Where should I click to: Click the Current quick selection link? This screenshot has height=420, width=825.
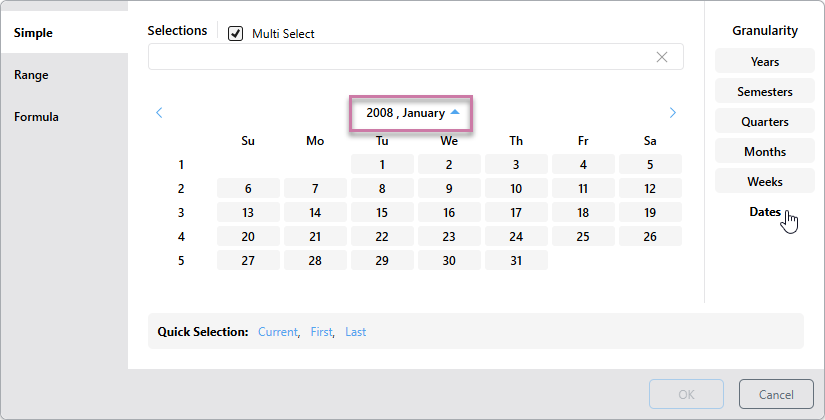click(x=278, y=332)
